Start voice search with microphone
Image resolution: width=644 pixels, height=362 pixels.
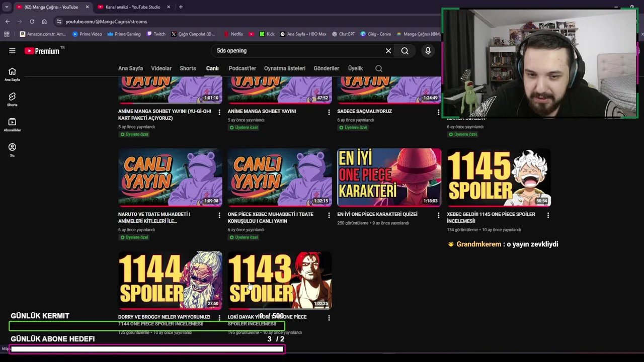coord(428,51)
